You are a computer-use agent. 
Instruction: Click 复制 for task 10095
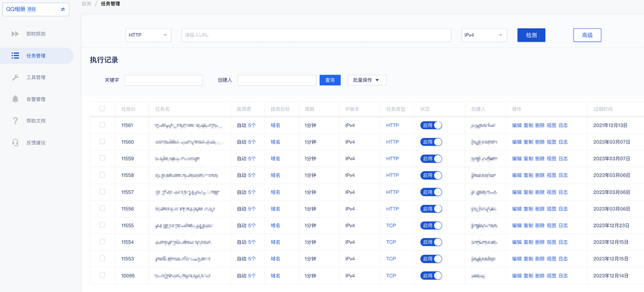(x=528, y=276)
